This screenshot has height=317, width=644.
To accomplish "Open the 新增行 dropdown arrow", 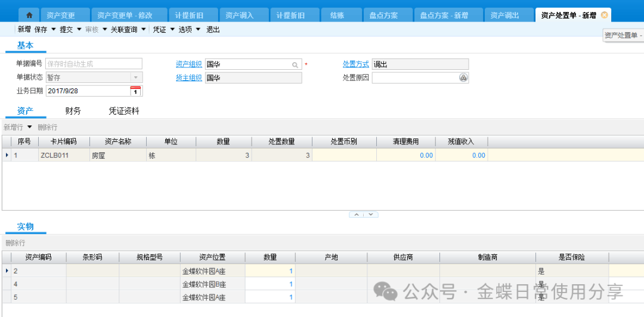I will [x=29, y=127].
